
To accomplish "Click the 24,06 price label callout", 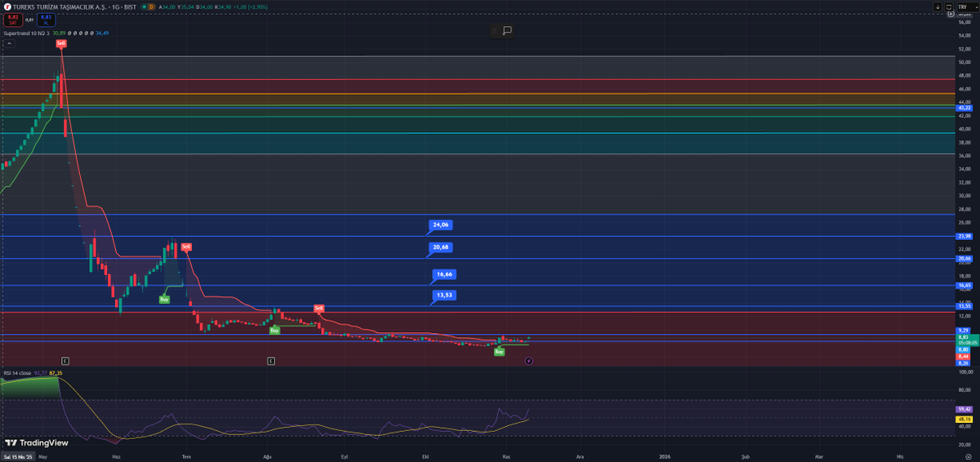I will tap(441, 224).
